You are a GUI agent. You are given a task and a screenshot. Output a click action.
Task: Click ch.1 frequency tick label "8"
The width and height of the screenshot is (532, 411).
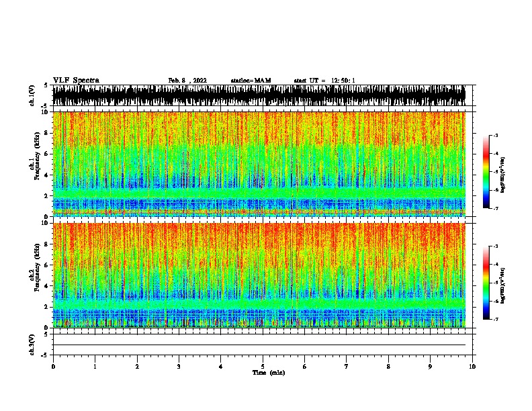point(47,133)
